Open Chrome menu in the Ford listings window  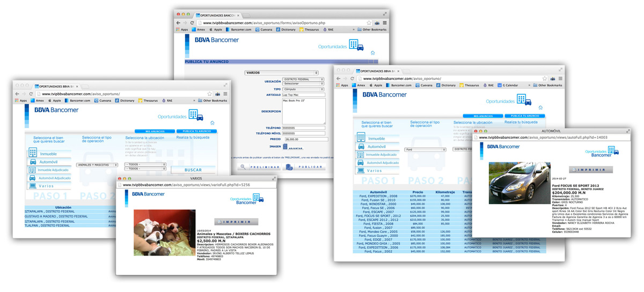[560, 79]
